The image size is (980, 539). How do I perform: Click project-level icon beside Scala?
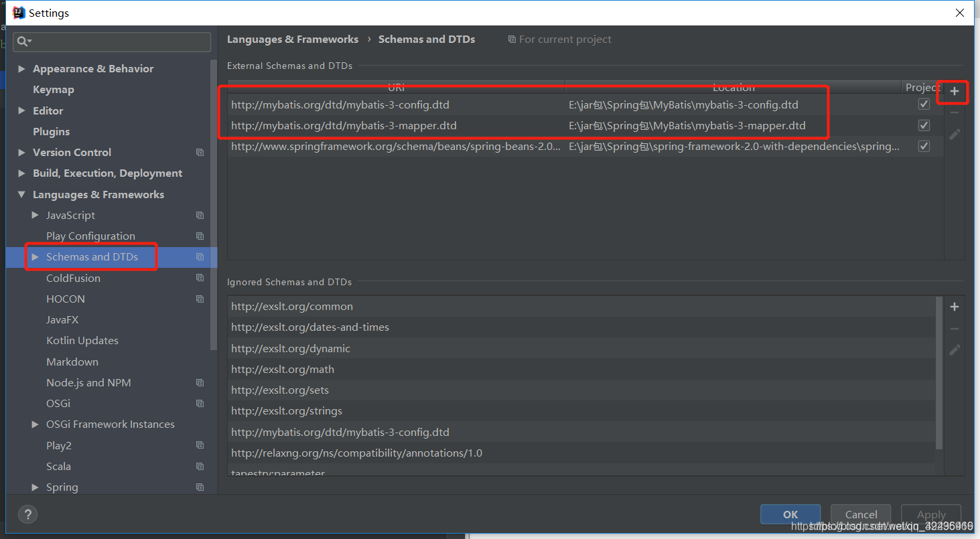click(200, 467)
